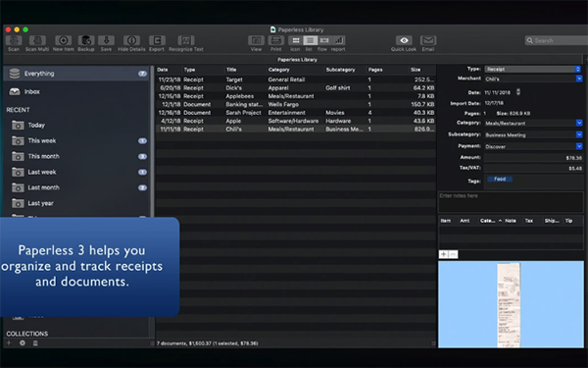Click the Food tag
588x368 pixels.
point(500,180)
